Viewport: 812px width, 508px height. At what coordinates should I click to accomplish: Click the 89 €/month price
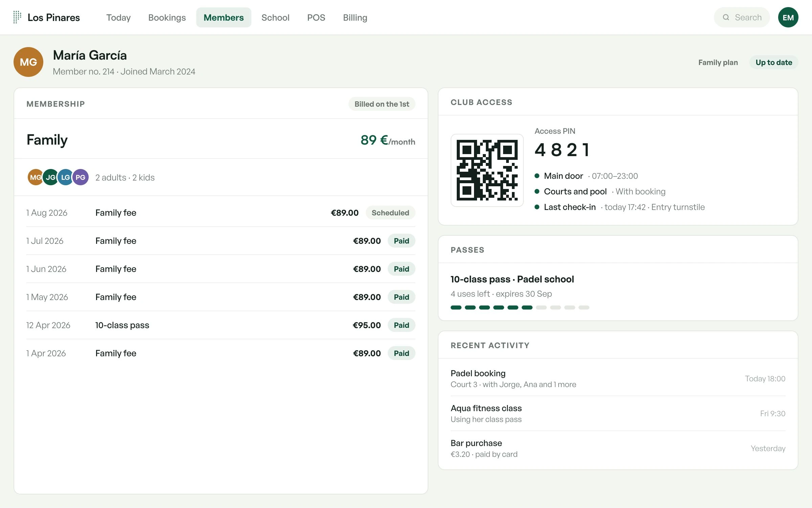388,140
